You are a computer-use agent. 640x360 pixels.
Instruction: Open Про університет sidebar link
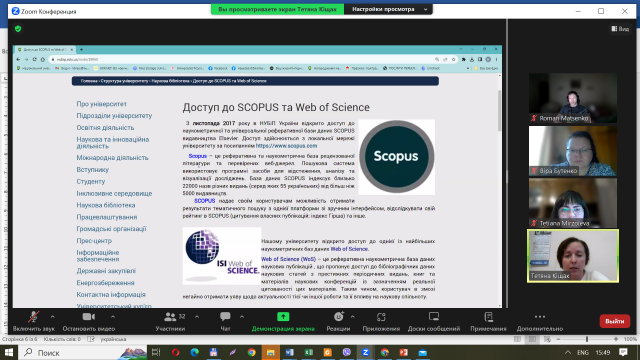tap(102, 104)
